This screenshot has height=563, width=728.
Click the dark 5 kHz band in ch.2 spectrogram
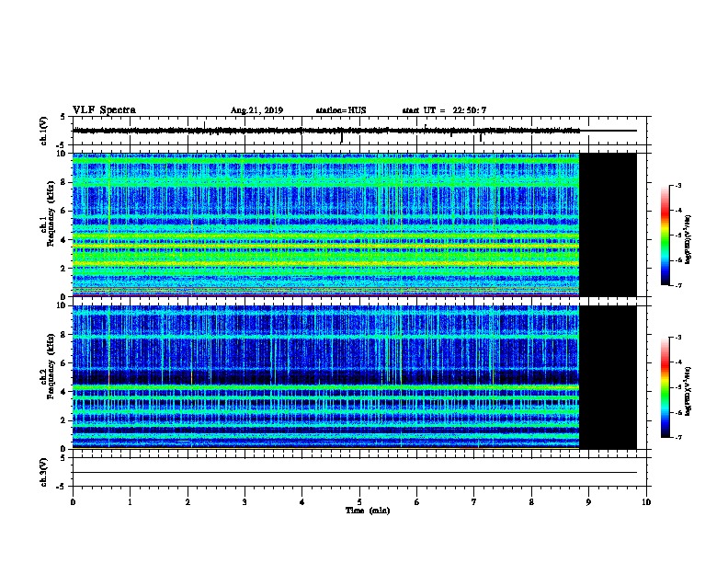click(x=326, y=377)
